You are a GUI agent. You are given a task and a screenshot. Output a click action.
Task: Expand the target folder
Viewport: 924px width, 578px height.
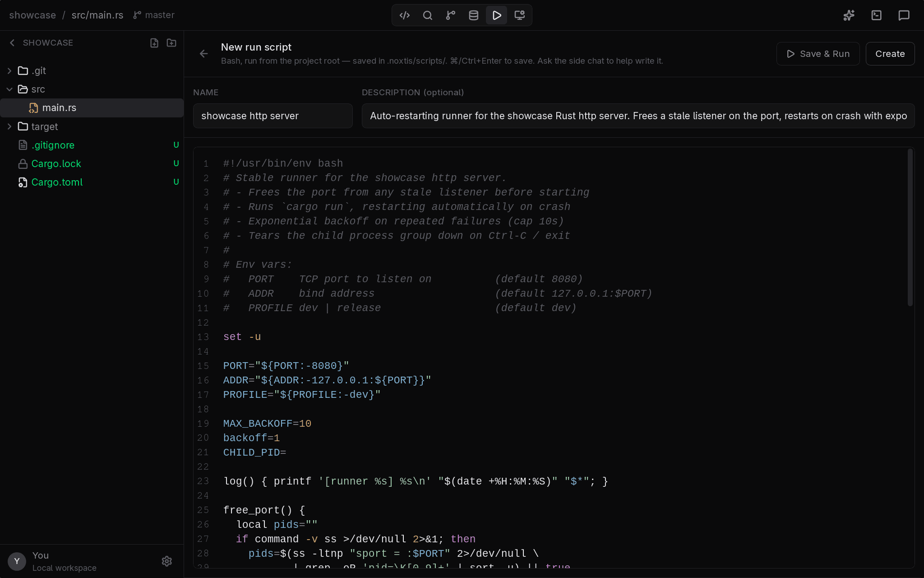point(9,127)
